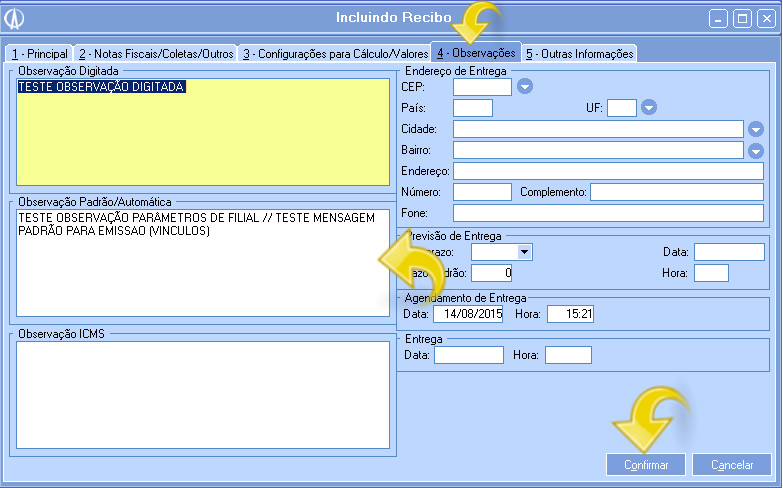Click the Cancelar button

click(x=731, y=465)
